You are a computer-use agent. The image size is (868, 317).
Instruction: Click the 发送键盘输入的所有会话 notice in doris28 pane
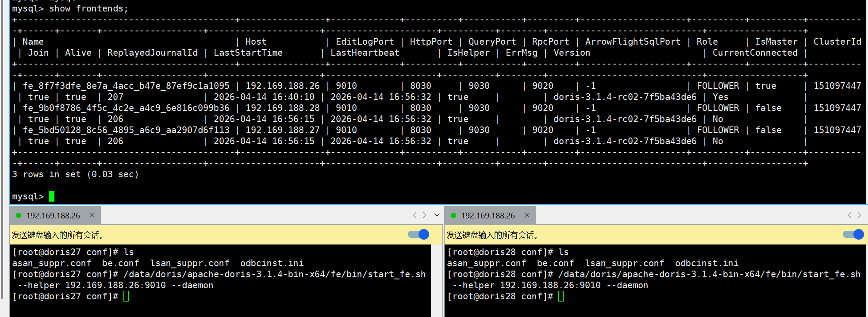click(x=492, y=235)
